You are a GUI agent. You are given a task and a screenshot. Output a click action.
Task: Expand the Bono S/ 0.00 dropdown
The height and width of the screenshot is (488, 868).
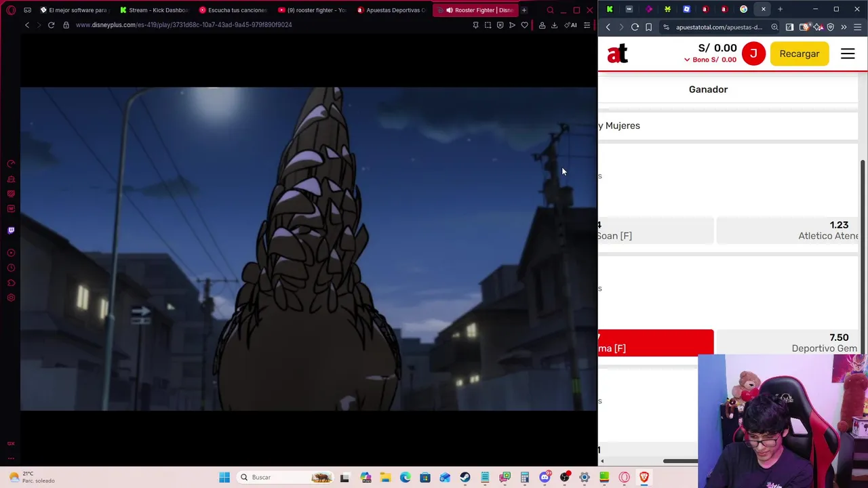710,60
